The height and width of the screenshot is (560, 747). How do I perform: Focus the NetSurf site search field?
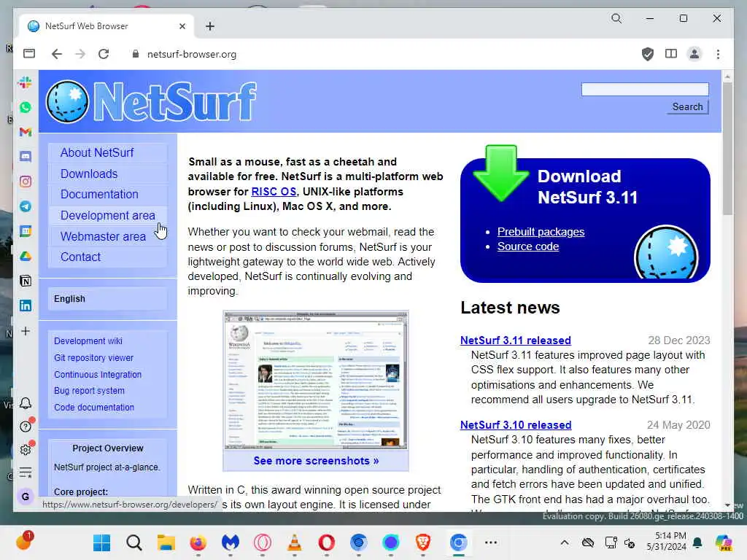coord(645,89)
